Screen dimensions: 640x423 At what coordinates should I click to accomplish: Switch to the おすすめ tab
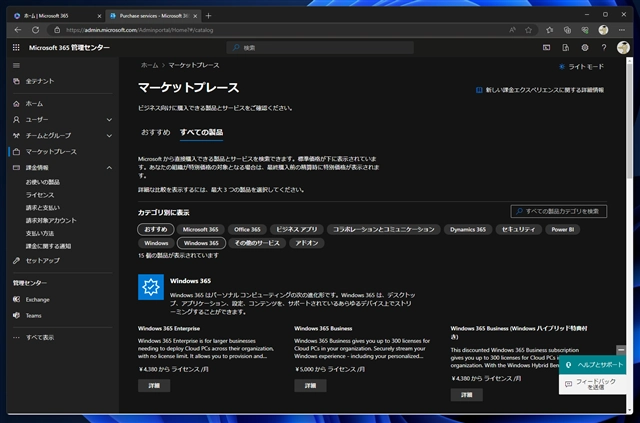point(156,132)
